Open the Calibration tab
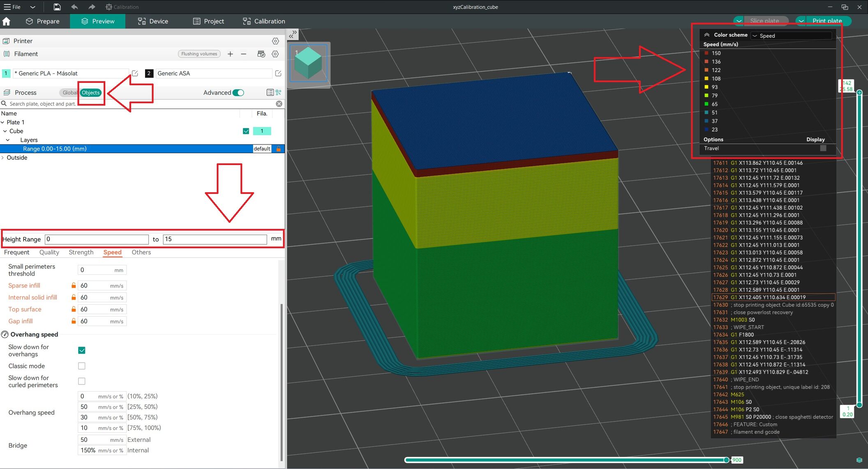The height and width of the screenshot is (469, 868). 264,21
